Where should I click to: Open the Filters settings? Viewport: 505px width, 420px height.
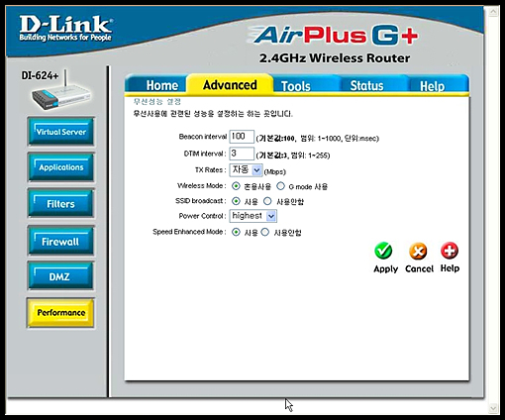coord(61,204)
